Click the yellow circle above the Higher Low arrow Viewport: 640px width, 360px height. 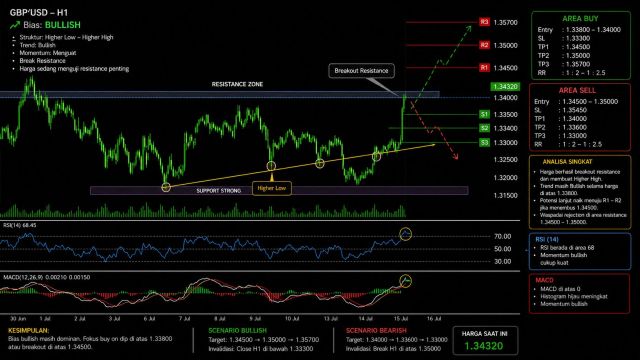(271, 166)
